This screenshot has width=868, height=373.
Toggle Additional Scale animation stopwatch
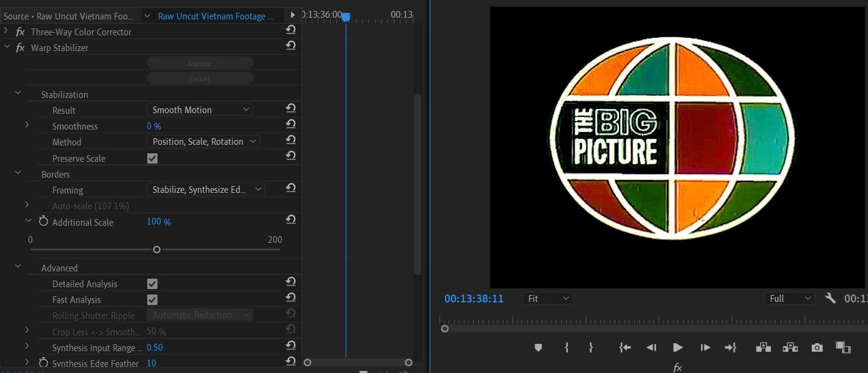pyautogui.click(x=43, y=221)
